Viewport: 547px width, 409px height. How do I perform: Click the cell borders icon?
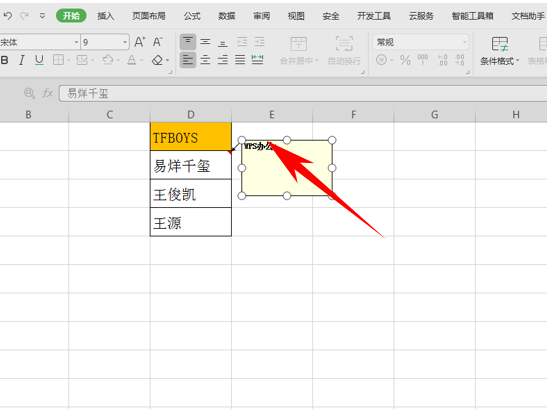[58, 60]
